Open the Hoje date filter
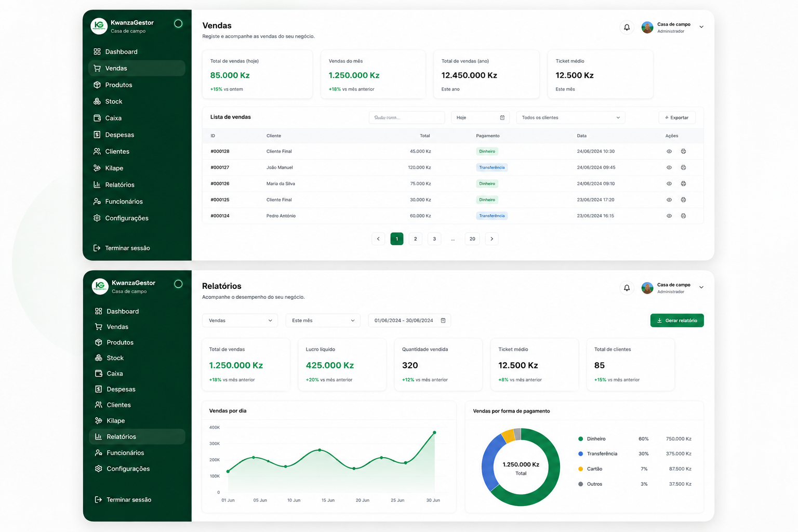 click(x=480, y=117)
